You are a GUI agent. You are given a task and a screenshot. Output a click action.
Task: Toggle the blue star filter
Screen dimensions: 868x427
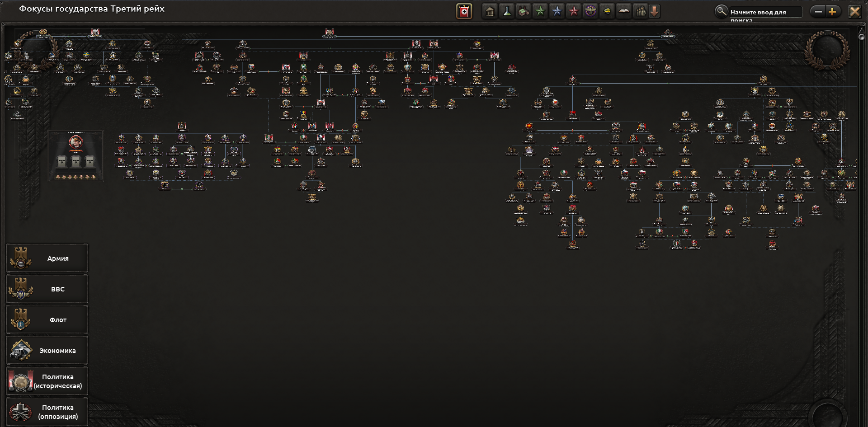(x=557, y=11)
